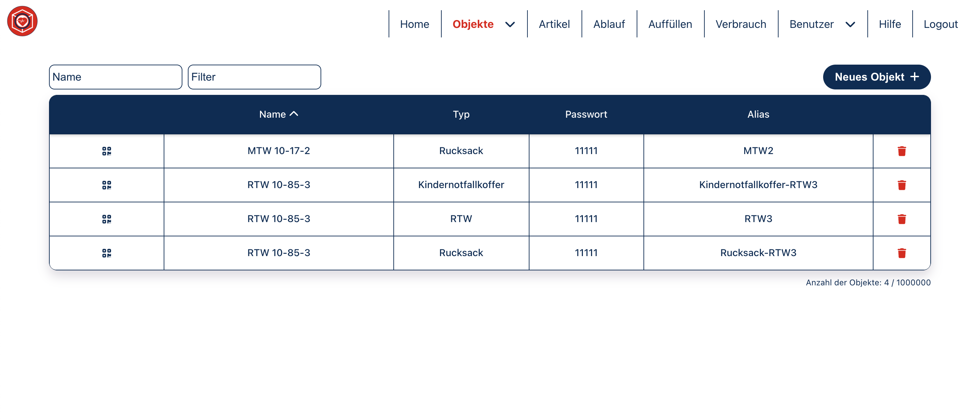This screenshot has height=419, width=980.
Task: Go to the Verbrauch page
Action: (740, 24)
